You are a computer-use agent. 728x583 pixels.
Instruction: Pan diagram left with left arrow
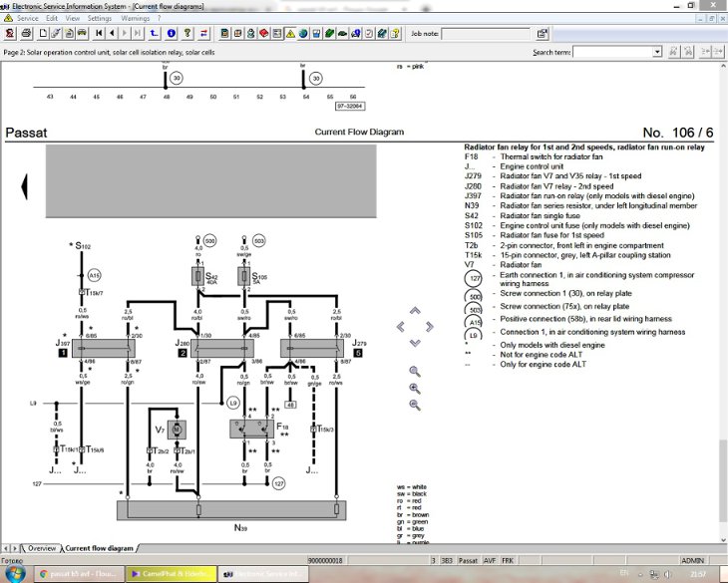tap(400, 327)
